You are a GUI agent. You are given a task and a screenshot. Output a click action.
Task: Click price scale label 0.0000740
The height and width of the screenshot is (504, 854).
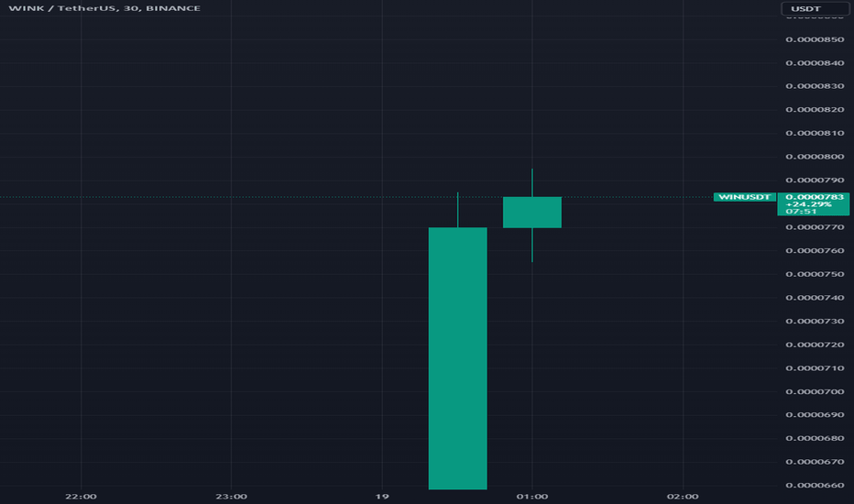(815, 298)
